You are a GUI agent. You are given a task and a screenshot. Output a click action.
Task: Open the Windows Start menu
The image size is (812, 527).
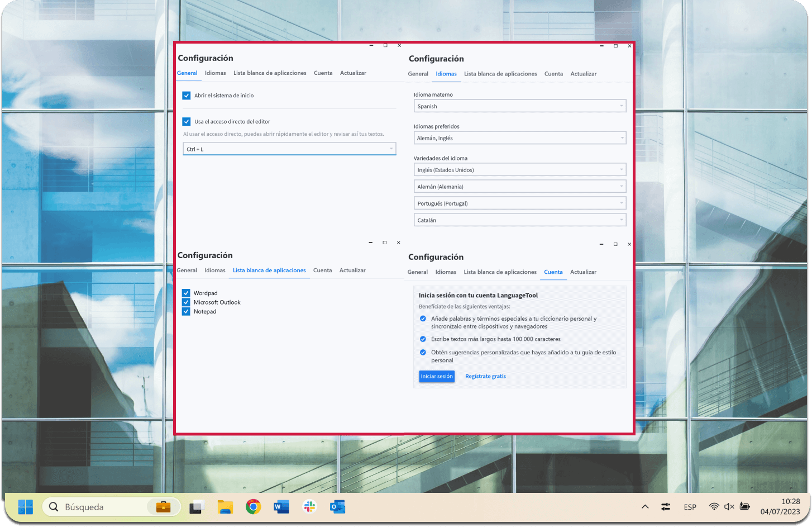[x=25, y=507]
